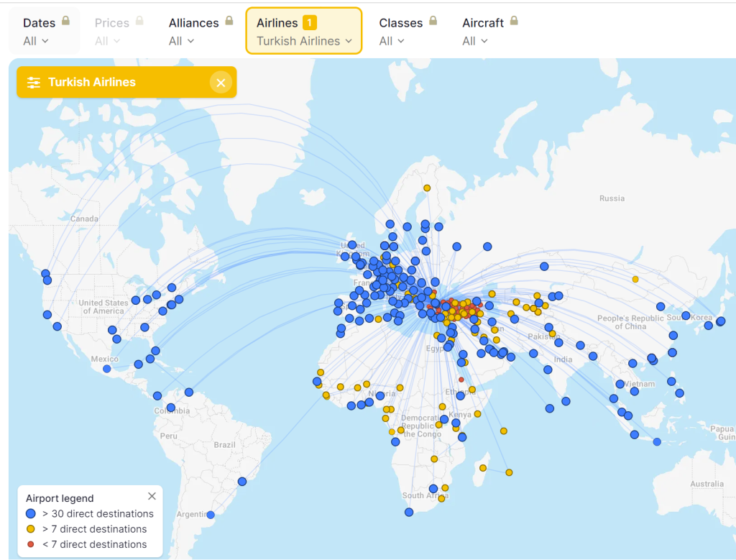Screen dimensions: 736x560
Task: Remove the Turkish Airlines filter with its X
Action: click(221, 82)
